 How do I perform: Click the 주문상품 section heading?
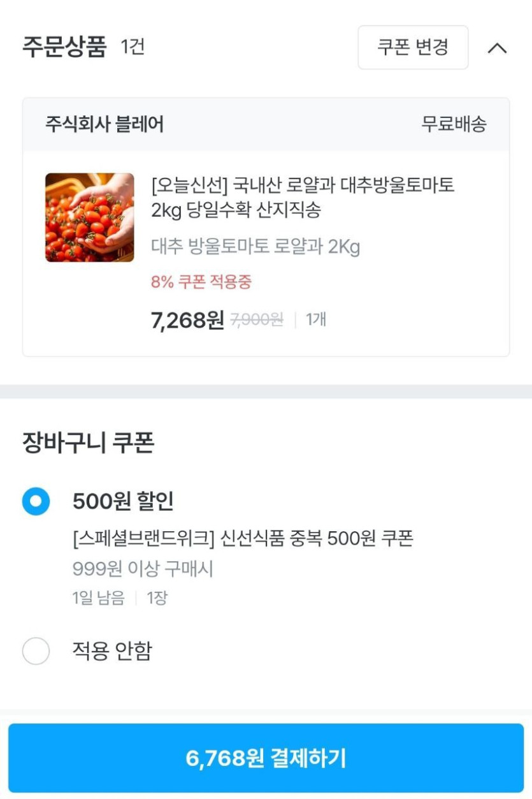click(64, 48)
